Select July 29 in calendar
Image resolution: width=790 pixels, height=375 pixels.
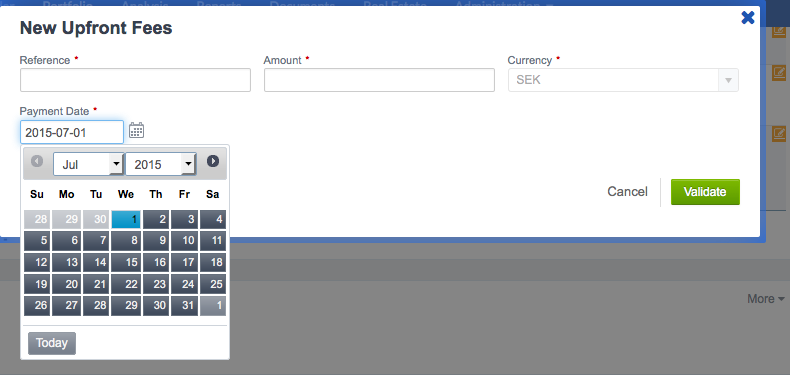coord(126,306)
